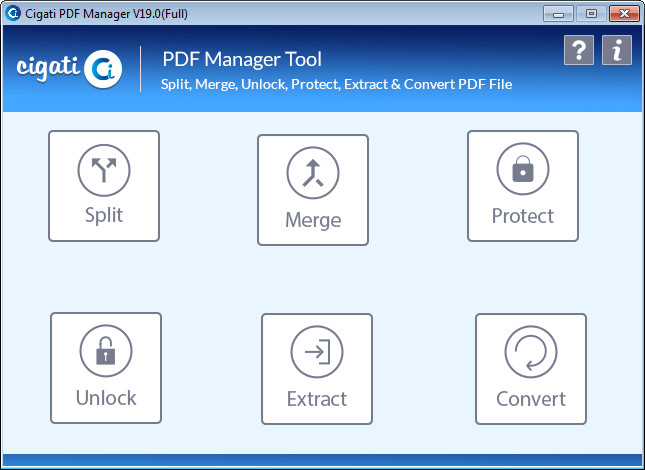
Task: Show about info via the i icon
Action: pyautogui.click(x=617, y=50)
